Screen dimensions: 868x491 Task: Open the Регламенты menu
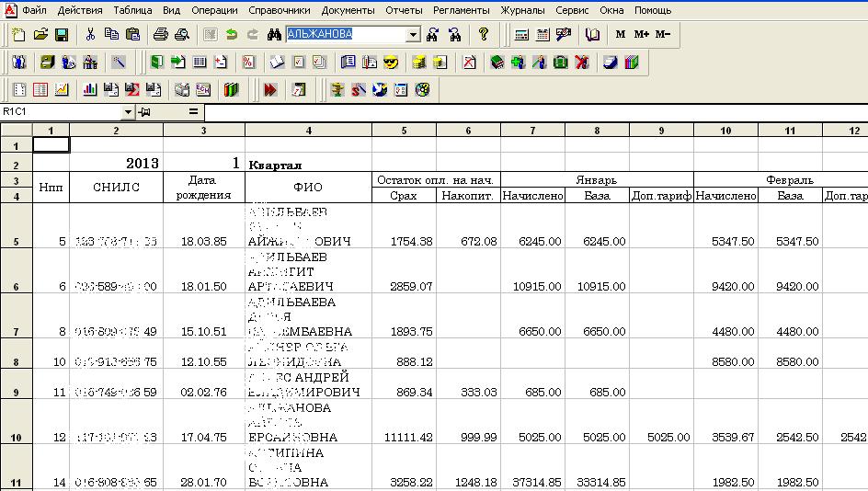[462, 10]
